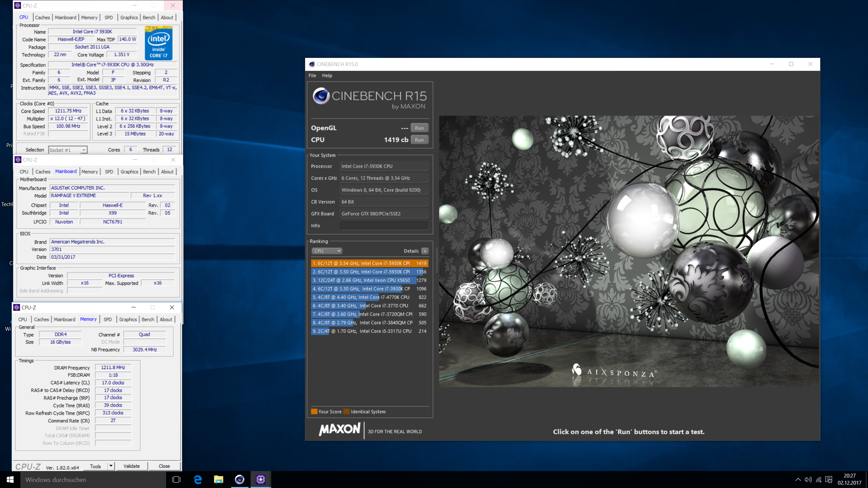The width and height of the screenshot is (868, 488).
Task: Select ranking row 2 i7-5930K 3.50 GHz
Action: click(x=370, y=272)
